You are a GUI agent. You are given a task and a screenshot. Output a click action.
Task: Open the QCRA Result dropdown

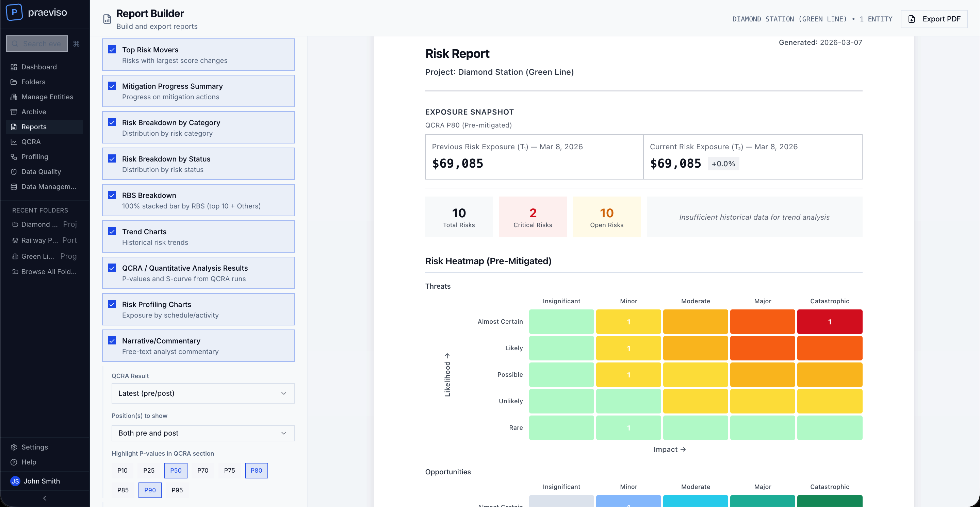point(202,393)
